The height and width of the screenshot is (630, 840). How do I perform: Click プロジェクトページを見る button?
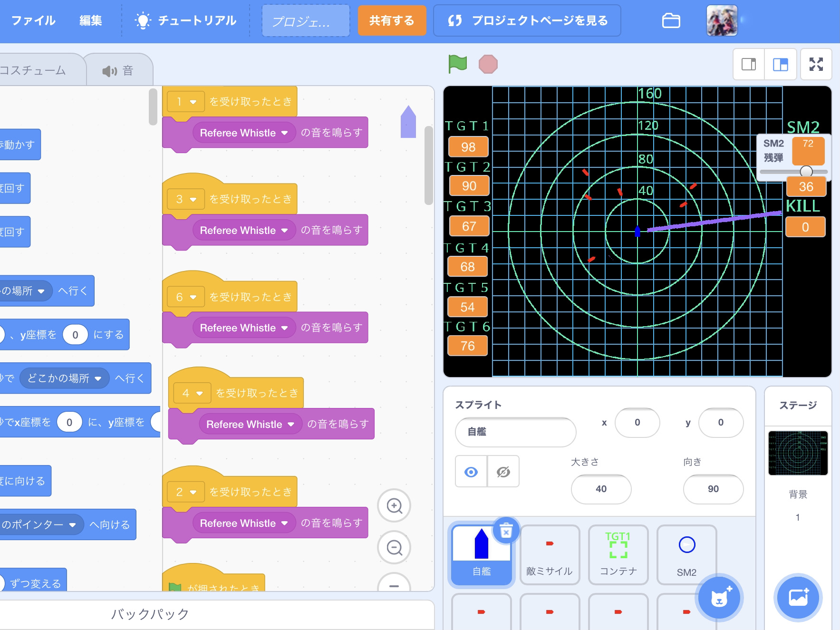527,21
